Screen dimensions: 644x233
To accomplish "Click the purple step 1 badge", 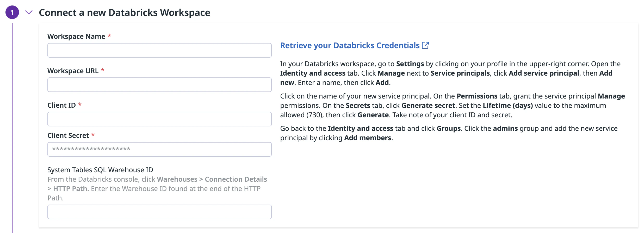I will (12, 13).
